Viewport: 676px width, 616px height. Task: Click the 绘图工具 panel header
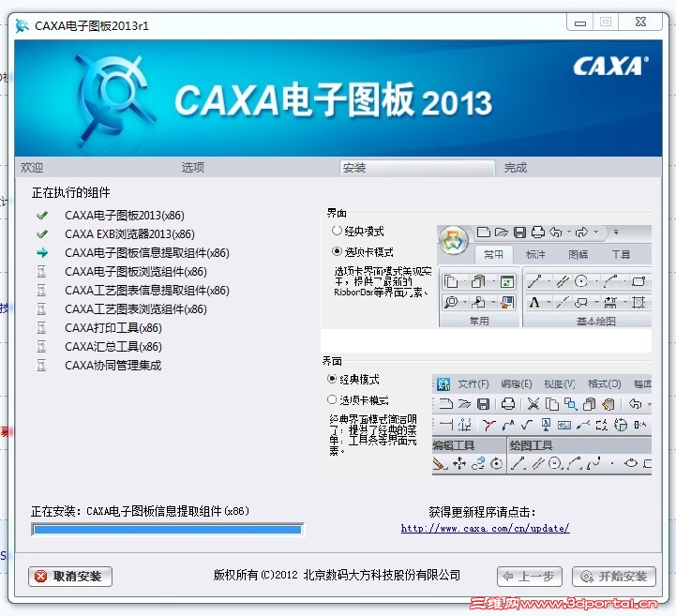pyautogui.click(x=579, y=445)
